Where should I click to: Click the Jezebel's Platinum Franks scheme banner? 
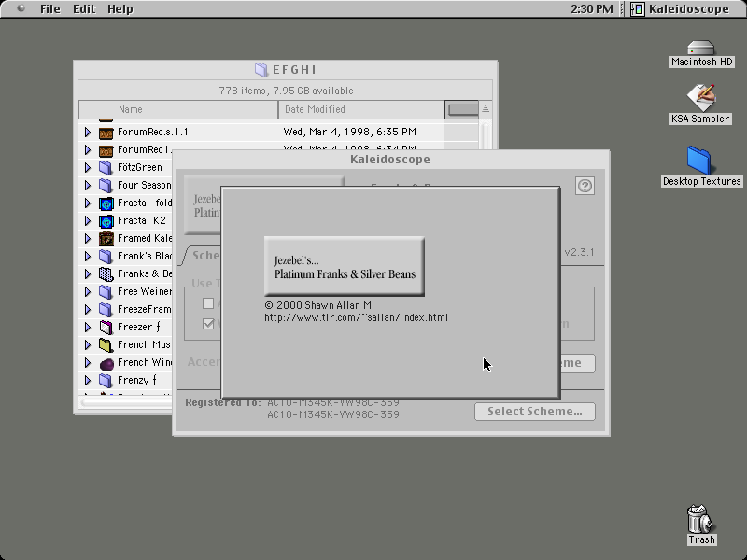pos(345,267)
